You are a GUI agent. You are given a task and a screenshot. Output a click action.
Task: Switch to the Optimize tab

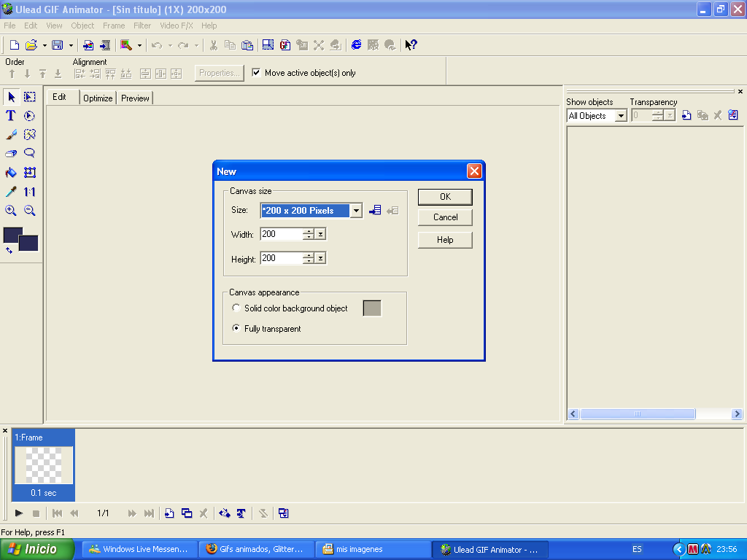(x=98, y=98)
